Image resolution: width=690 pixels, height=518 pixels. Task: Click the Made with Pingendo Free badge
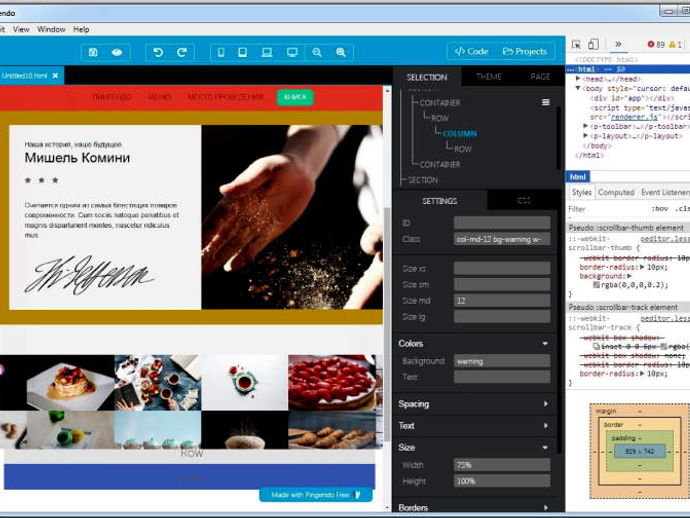coord(316,495)
